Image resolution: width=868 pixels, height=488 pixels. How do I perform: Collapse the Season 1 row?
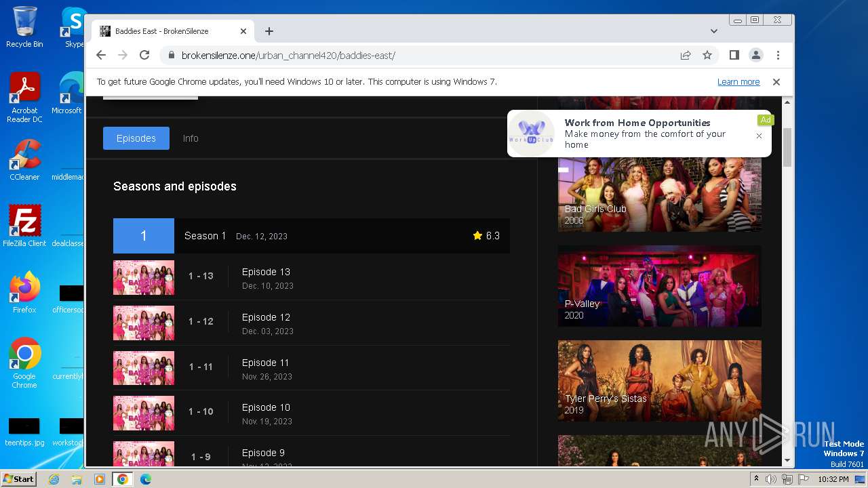coord(311,236)
